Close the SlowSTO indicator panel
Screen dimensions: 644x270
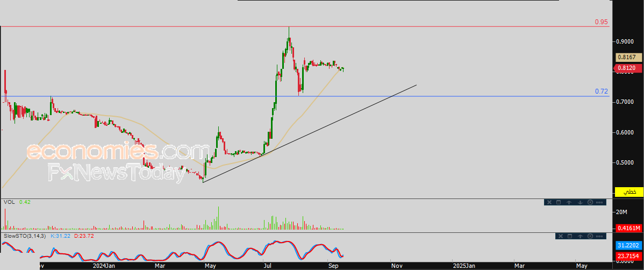coord(561,236)
